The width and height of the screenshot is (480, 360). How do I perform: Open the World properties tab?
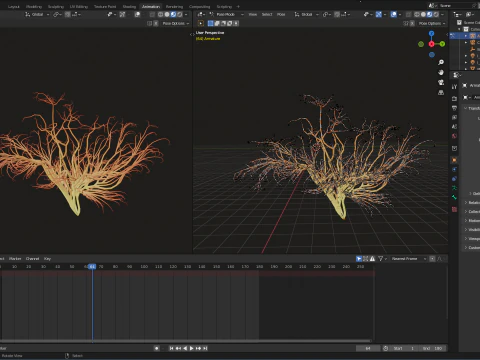tap(454, 136)
